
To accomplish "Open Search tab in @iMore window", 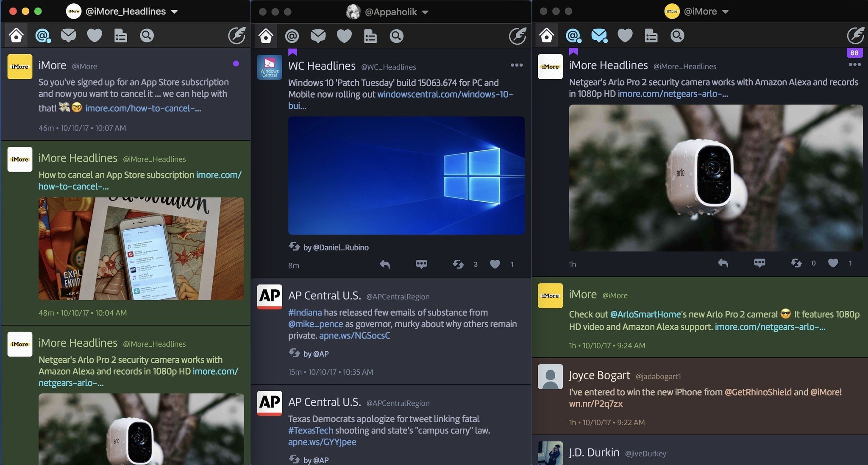I will pyautogui.click(x=677, y=36).
